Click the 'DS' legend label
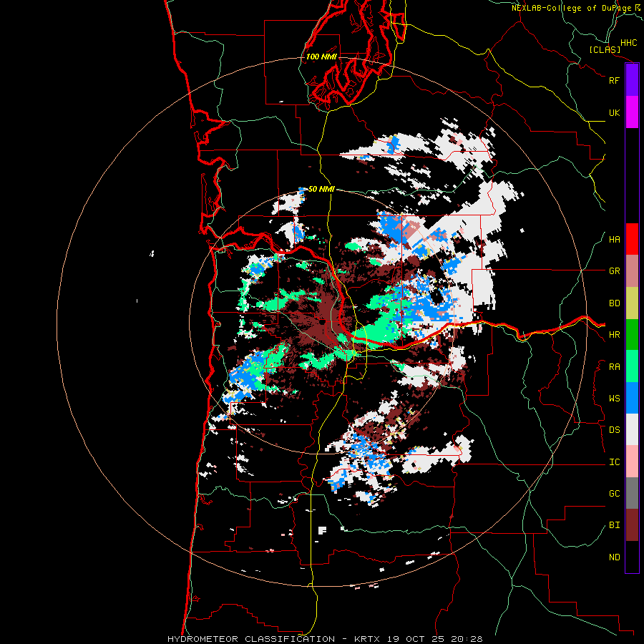This screenshot has height=644, width=644. click(614, 430)
